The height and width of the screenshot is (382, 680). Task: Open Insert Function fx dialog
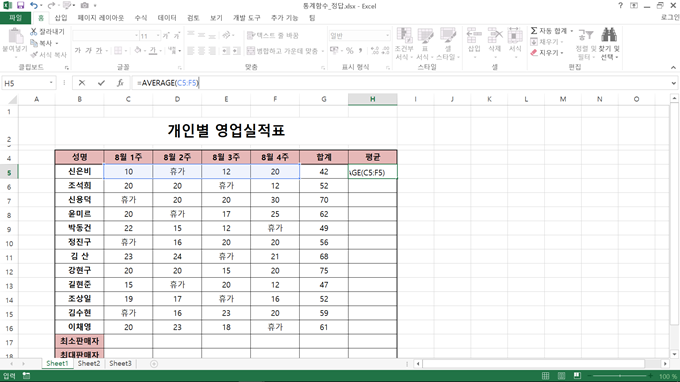tap(120, 83)
